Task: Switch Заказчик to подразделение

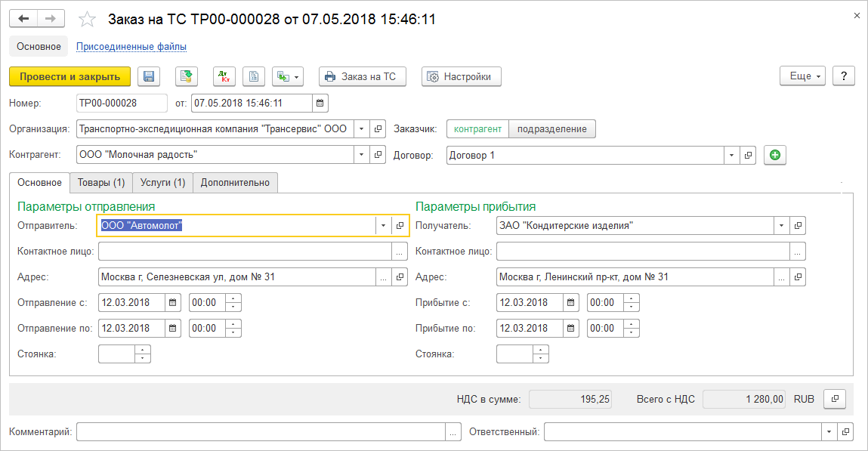Action: click(551, 129)
